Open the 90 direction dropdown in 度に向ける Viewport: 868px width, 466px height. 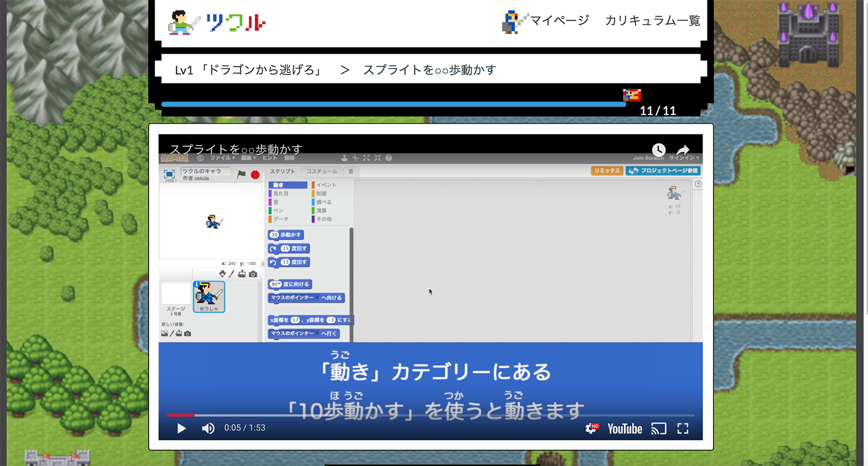pyautogui.click(x=276, y=284)
